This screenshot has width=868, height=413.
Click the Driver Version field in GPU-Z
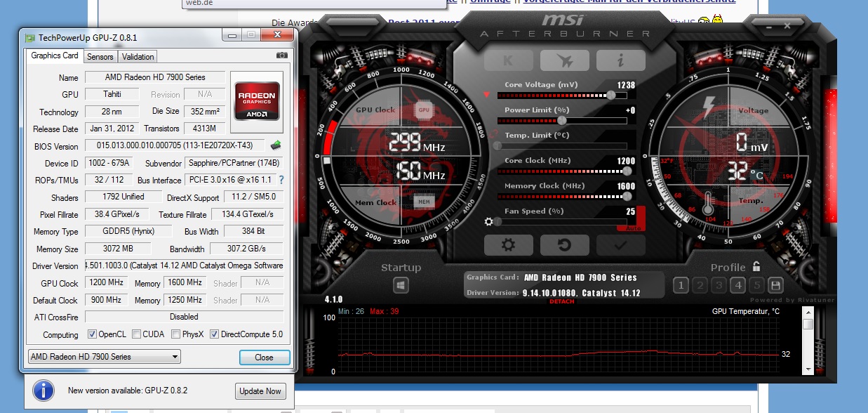tap(185, 265)
